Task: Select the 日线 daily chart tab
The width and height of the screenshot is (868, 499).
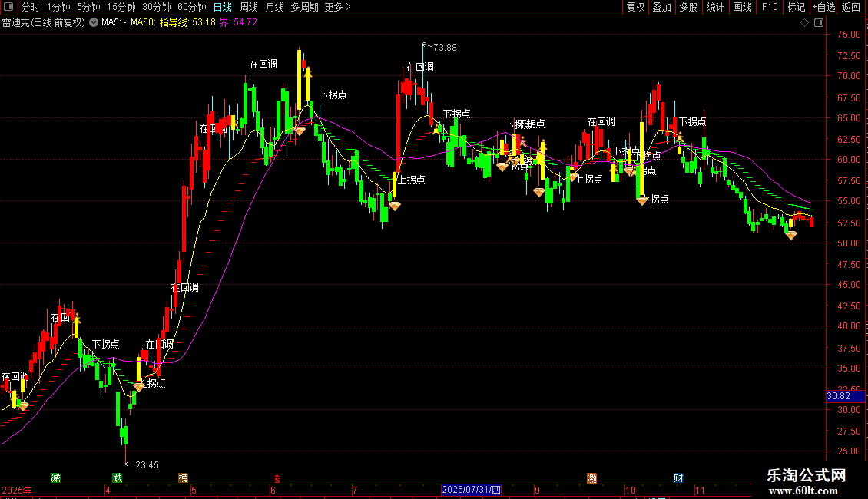Action: click(223, 7)
